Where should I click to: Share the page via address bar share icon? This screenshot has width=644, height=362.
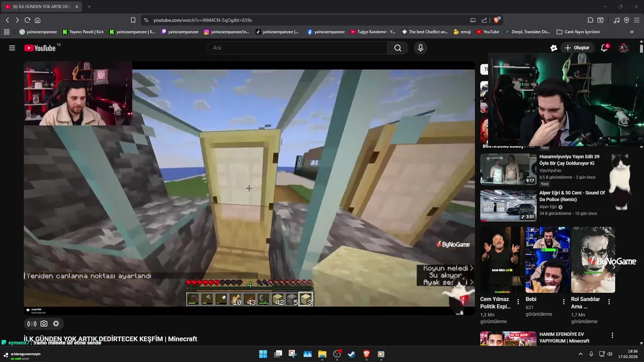484,20
